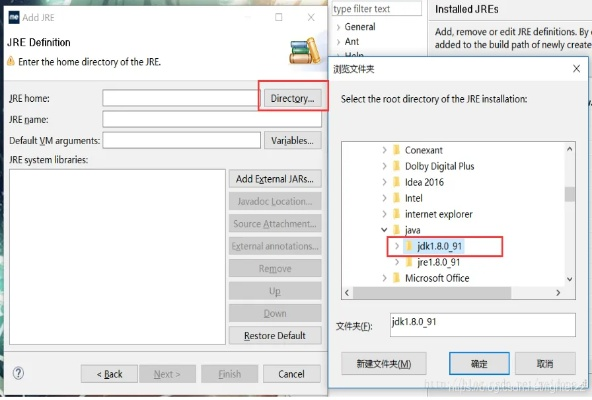The width and height of the screenshot is (592, 400).
Task: Click folder tree scroll up arrow
Action: pos(570,149)
